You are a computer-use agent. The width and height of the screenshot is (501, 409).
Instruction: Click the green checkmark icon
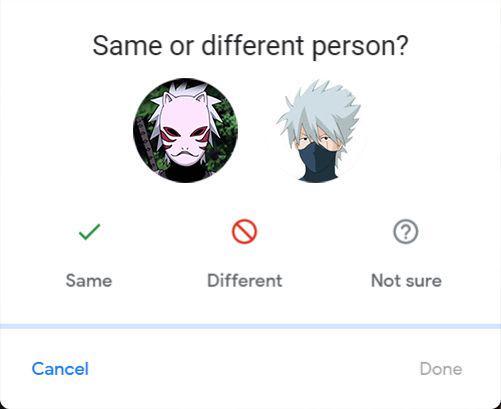pyautogui.click(x=89, y=232)
